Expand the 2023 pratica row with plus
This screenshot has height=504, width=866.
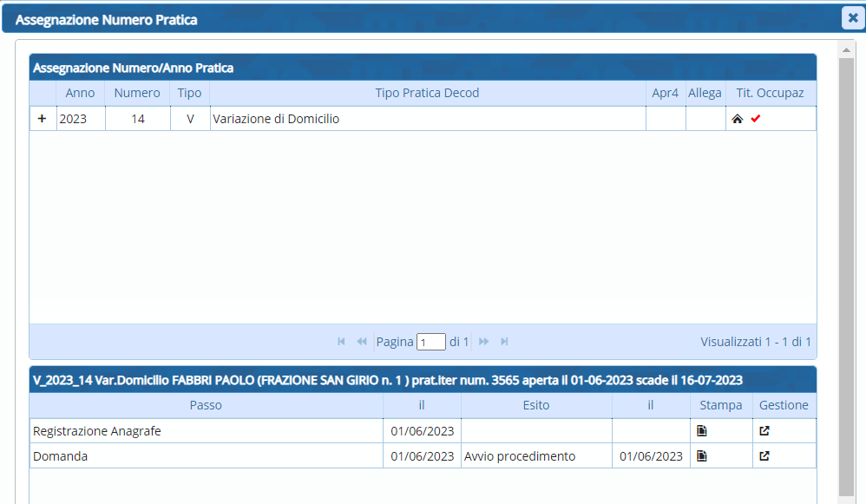[x=42, y=119]
